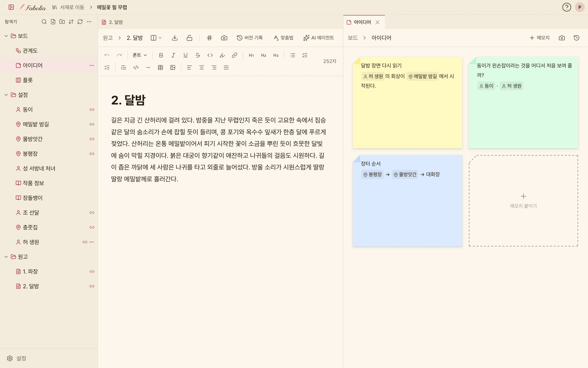This screenshot has width=588, height=368.
Task: Toggle underline formatting
Action: [x=185, y=55]
